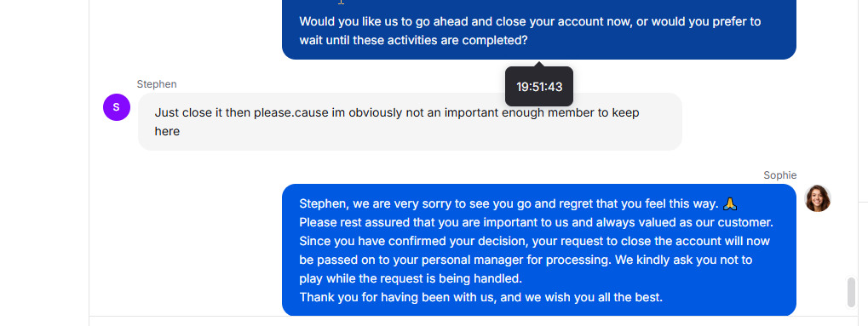Open Sophie's profile photo avatar
The width and height of the screenshot is (868, 326).
pyautogui.click(x=818, y=198)
